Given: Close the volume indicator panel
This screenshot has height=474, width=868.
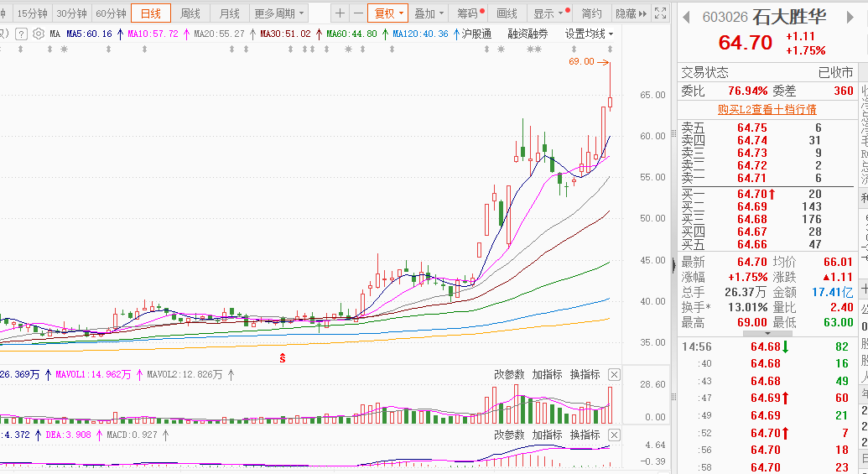Looking at the screenshot, I should point(614,375).
